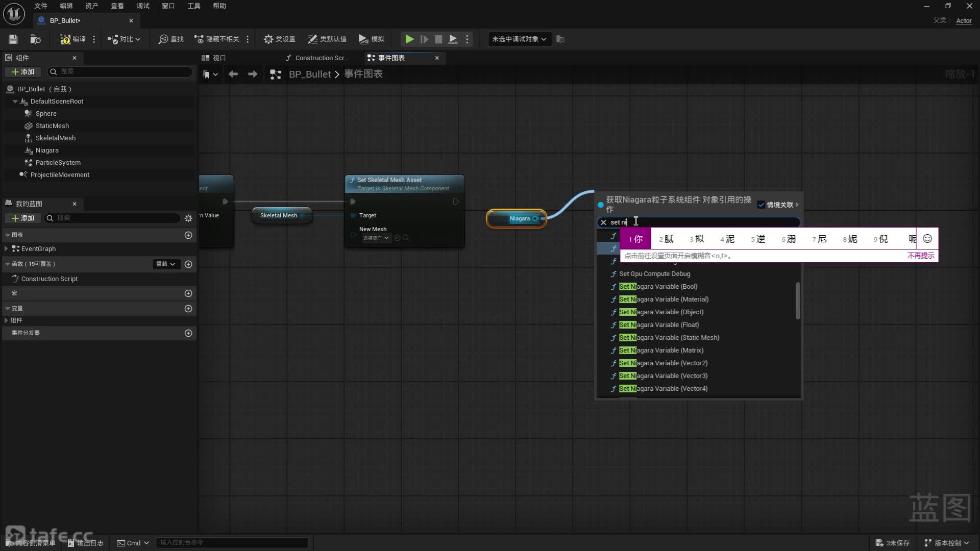Open Class Settings gear icon
Image resolution: width=980 pixels, height=551 pixels.
point(268,39)
